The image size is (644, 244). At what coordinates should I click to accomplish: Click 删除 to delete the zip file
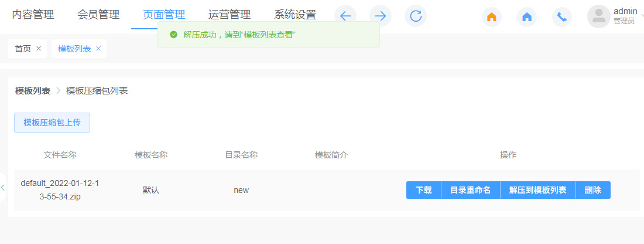coord(593,190)
